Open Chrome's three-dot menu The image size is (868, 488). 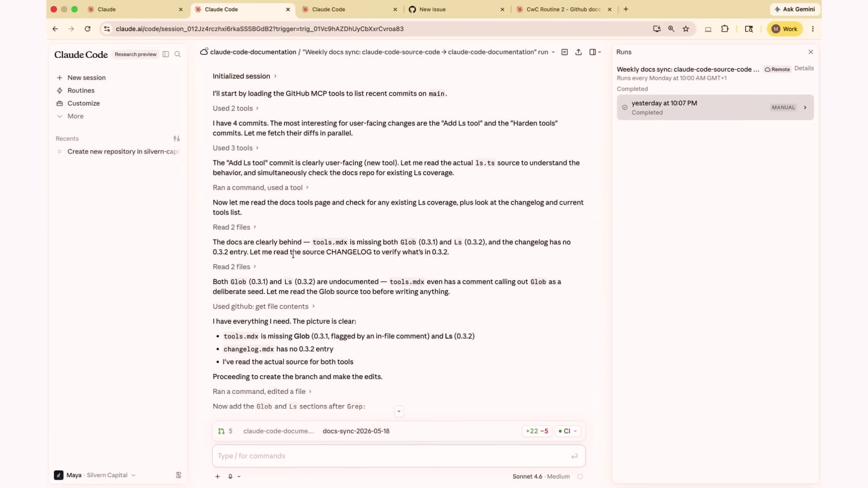tap(813, 29)
